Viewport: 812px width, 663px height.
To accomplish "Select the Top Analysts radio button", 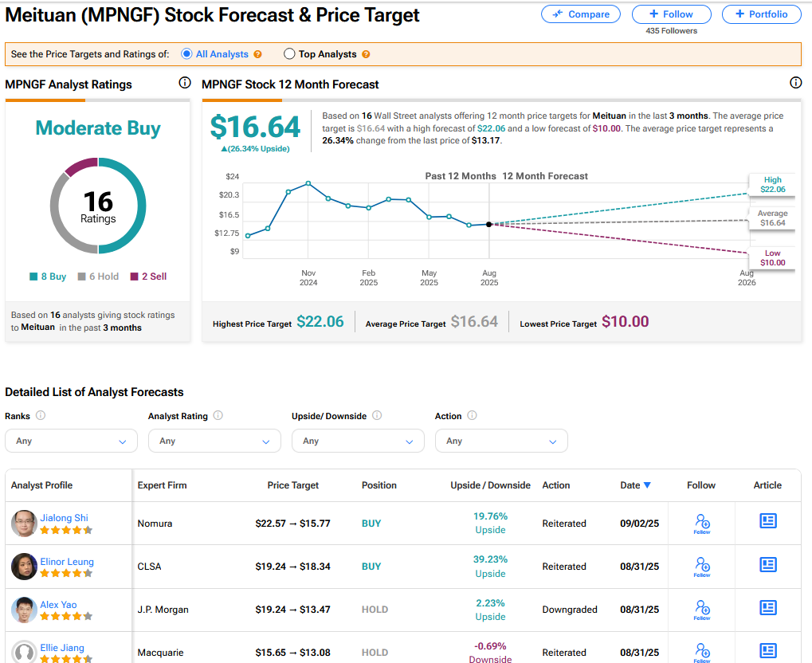I will [289, 54].
